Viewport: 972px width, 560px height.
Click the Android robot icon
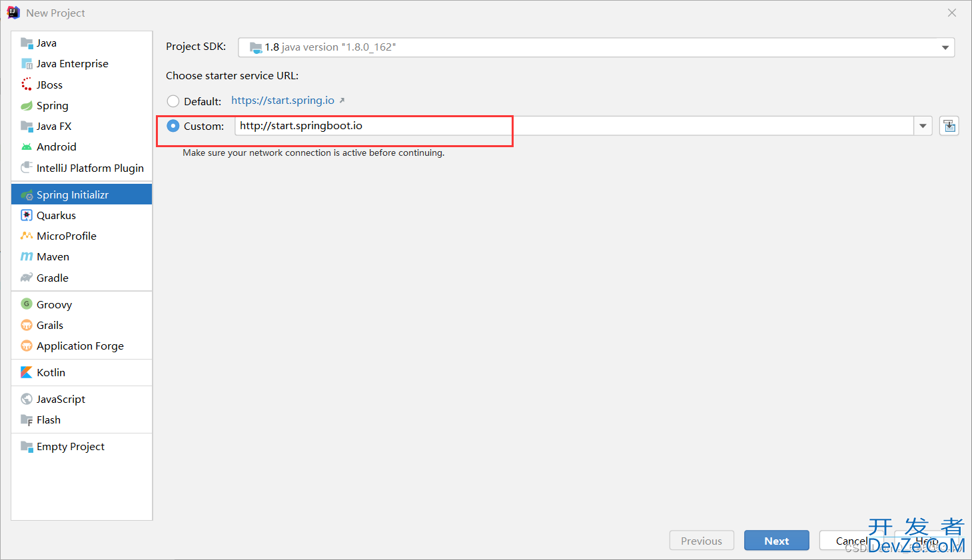pyautogui.click(x=27, y=146)
